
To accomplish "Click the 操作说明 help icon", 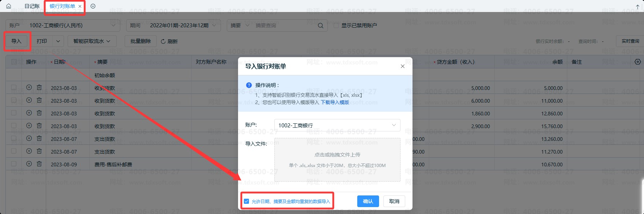I will 249,85.
